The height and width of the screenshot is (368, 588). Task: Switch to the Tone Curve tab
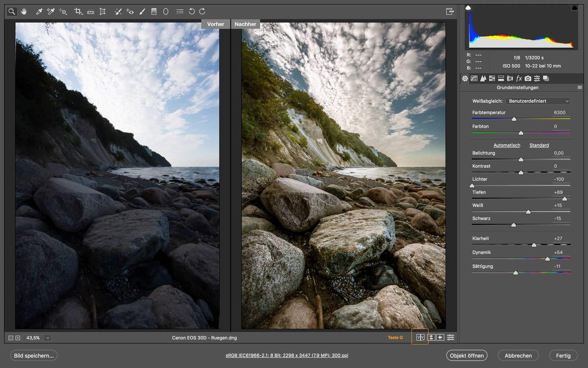click(474, 78)
